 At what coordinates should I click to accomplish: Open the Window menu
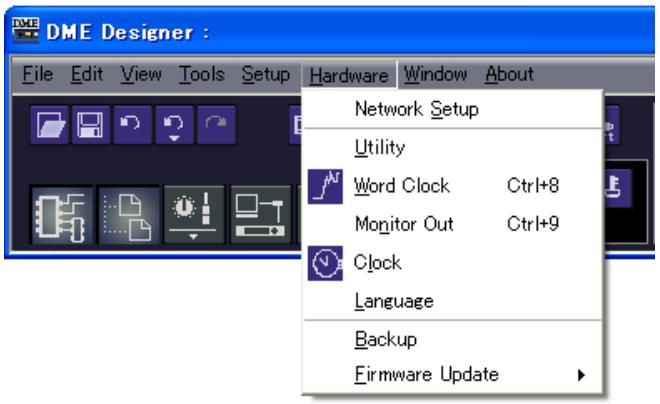click(x=435, y=74)
